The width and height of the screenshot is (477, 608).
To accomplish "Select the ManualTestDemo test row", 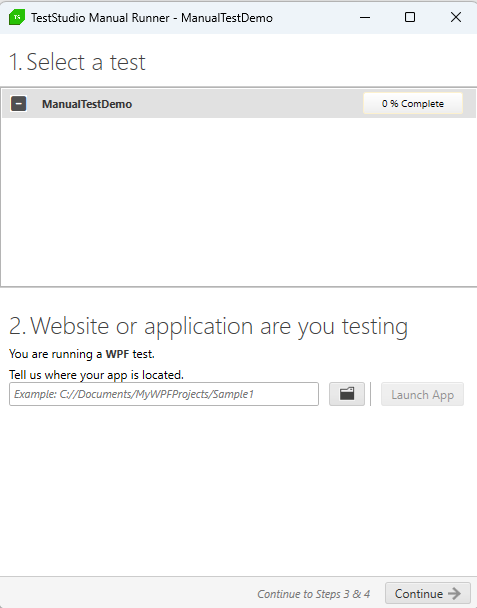I will click(239, 104).
